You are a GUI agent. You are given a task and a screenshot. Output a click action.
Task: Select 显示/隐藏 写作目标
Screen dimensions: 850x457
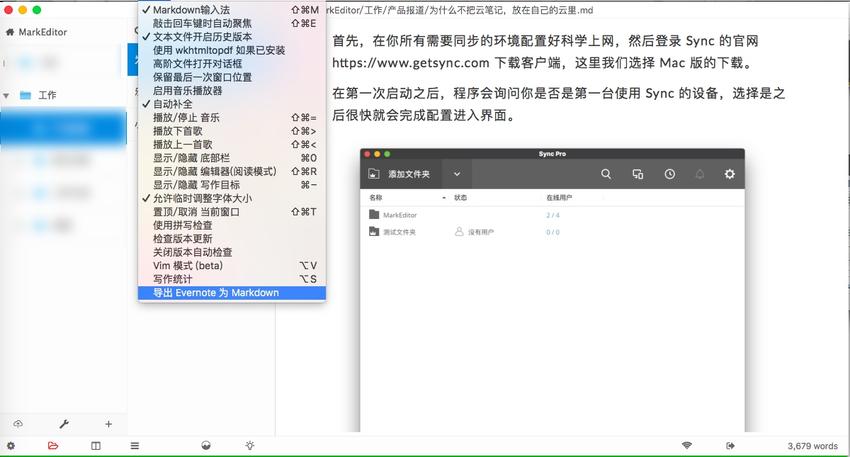(x=232, y=185)
